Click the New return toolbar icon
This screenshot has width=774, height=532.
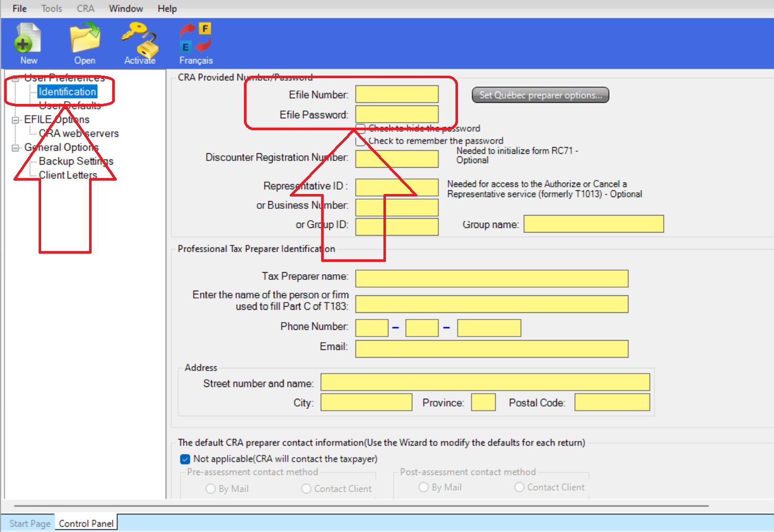pos(28,43)
